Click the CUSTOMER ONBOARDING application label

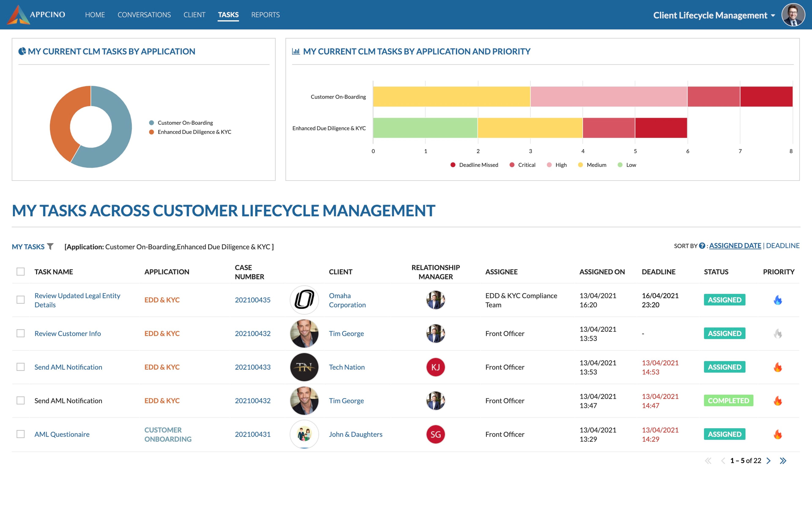(168, 434)
